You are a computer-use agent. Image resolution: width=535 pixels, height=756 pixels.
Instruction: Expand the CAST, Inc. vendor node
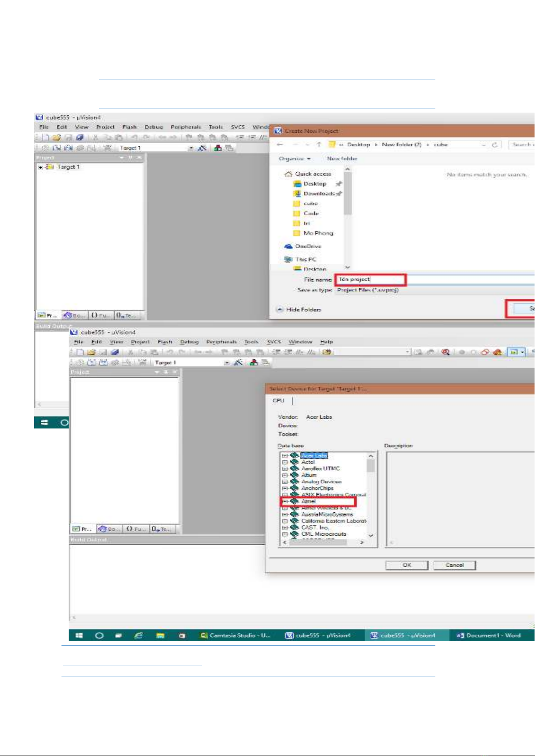(285, 528)
